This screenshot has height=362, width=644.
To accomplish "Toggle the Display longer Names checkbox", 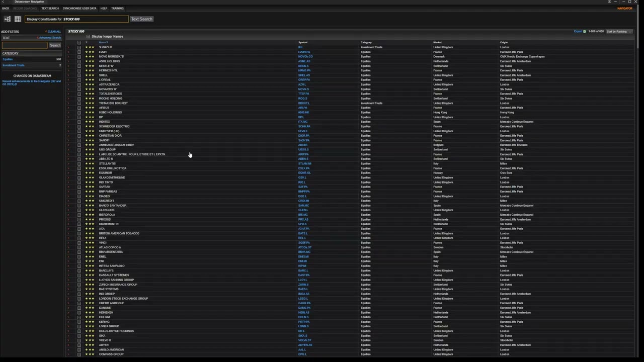I will [x=88, y=36].
